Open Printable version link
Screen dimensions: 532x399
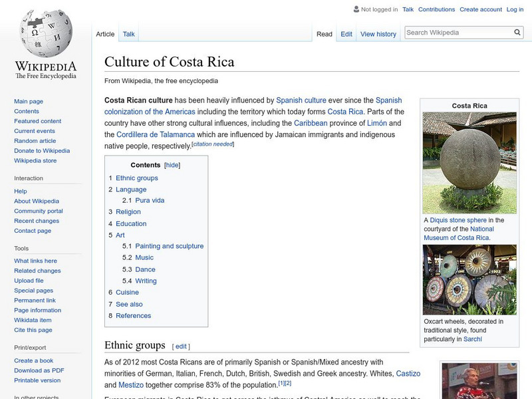[37, 380]
